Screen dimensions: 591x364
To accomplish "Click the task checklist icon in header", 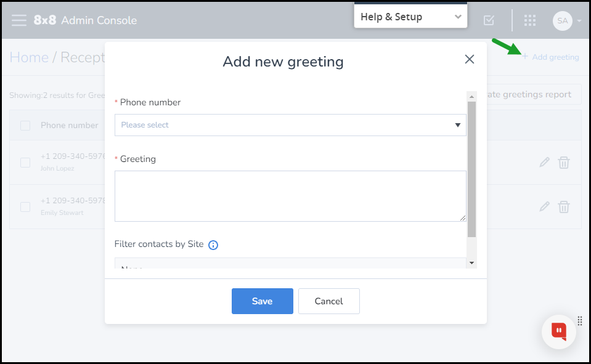I will [x=489, y=20].
